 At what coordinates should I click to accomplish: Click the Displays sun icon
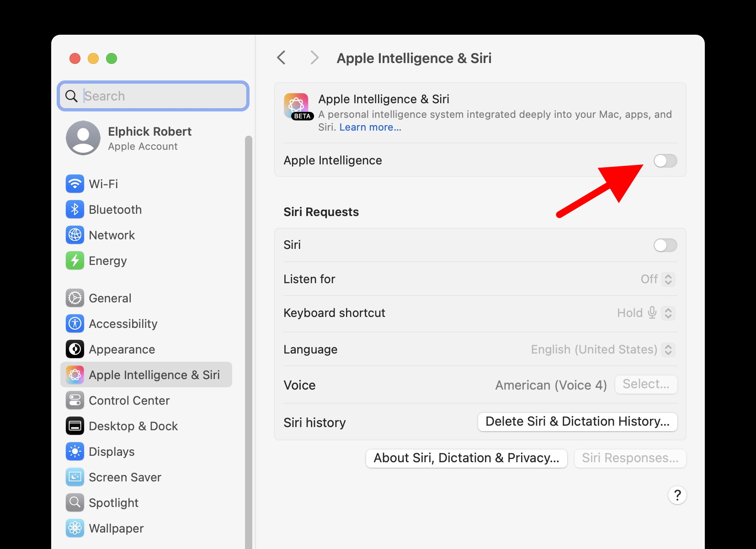click(x=75, y=452)
